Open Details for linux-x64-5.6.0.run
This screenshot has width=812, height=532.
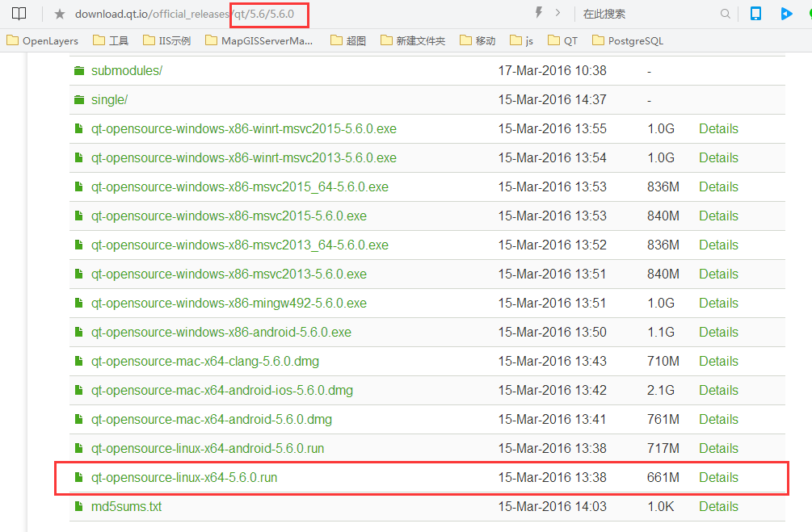(x=718, y=476)
